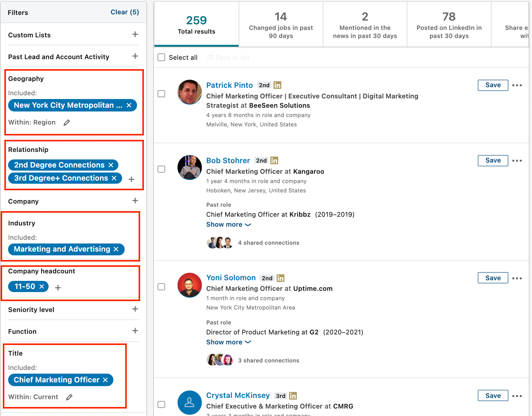532x416 pixels.
Task: Remove the New York City Metropolitan geography filter
Action: [129, 105]
